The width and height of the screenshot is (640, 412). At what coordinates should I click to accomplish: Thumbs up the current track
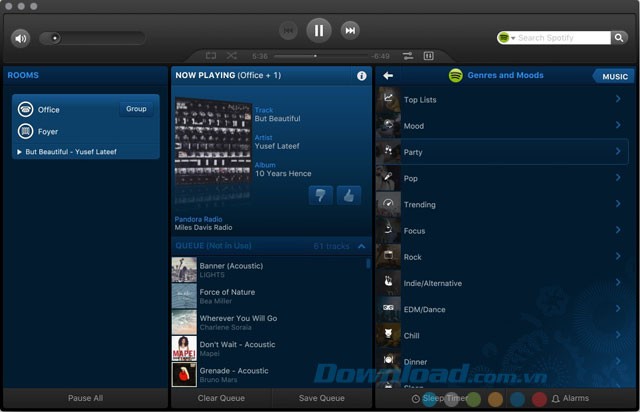tap(349, 195)
